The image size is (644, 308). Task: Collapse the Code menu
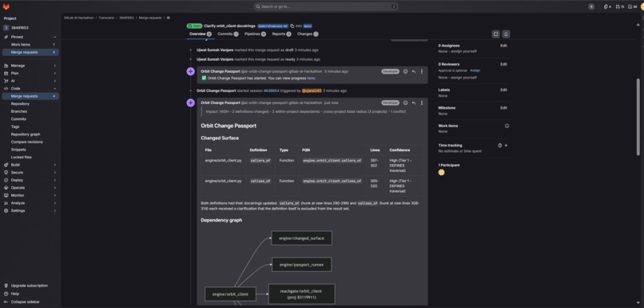30,89
